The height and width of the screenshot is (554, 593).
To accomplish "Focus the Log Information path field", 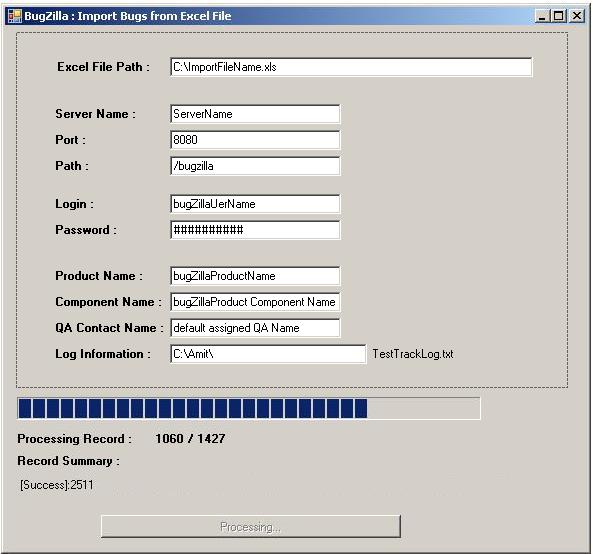I will click(x=268, y=354).
